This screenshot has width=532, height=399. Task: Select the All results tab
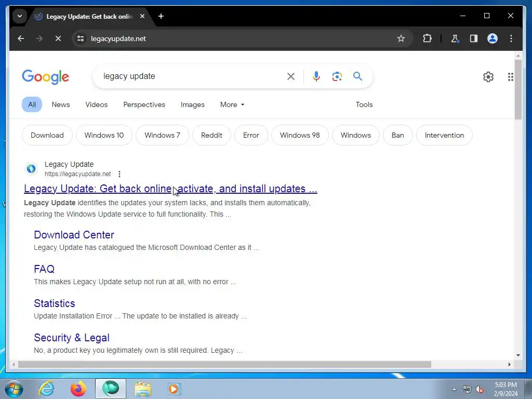pyautogui.click(x=32, y=104)
